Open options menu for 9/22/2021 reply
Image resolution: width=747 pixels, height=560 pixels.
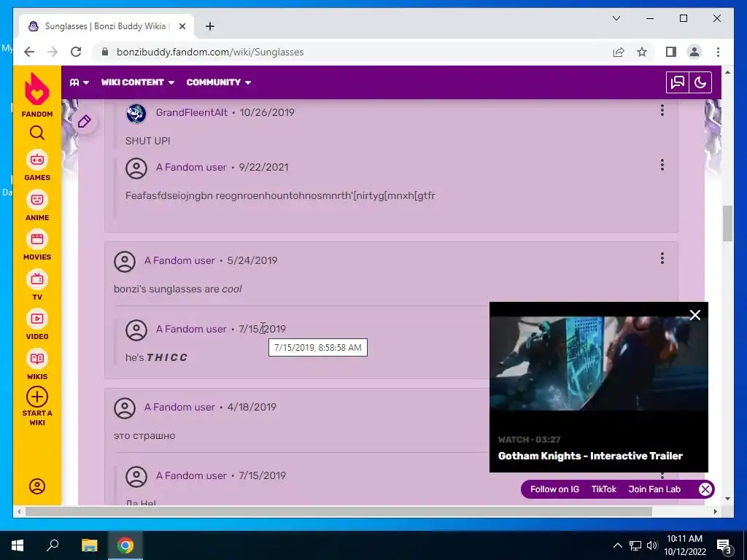coord(662,166)
